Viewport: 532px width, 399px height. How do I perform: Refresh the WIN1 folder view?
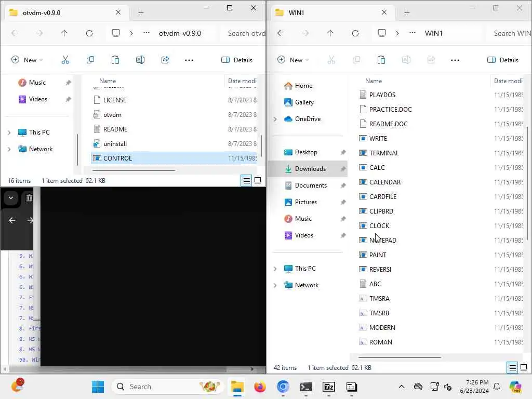coord(355,33)
